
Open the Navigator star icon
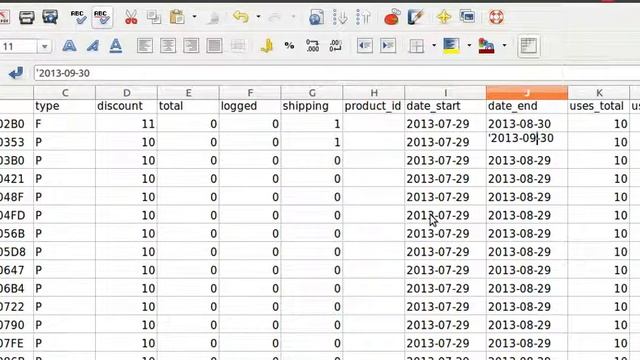(444, 17)
